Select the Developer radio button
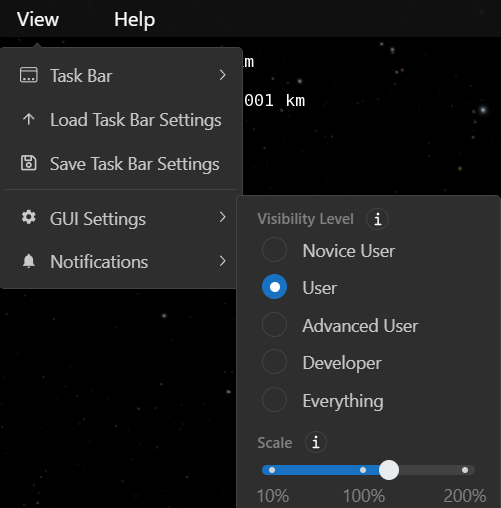The image size is (501, 508). pyautogui.click(x=274, y=362)
